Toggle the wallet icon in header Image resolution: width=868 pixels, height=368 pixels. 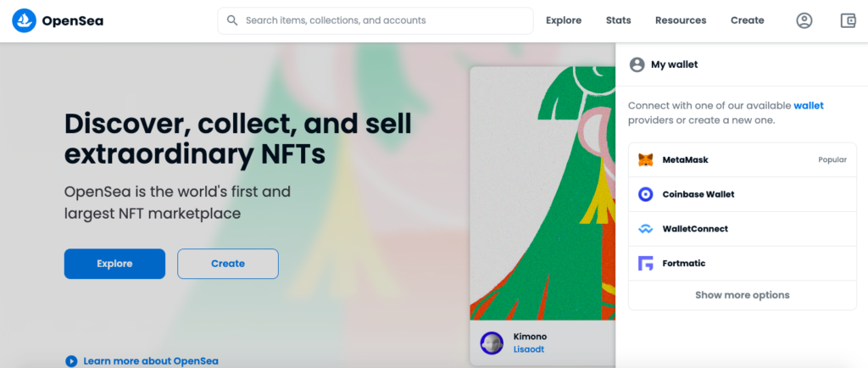point(847,20)
